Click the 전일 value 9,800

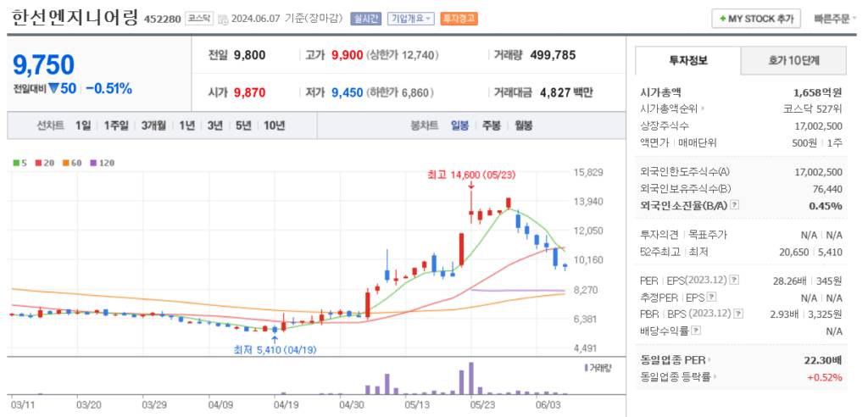(250, 55)
